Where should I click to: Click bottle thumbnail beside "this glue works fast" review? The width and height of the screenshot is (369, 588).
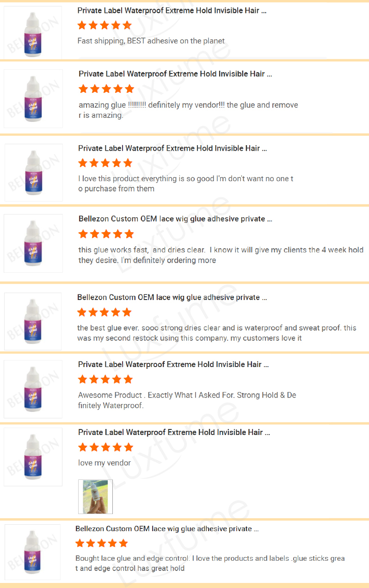coord(33,243)
